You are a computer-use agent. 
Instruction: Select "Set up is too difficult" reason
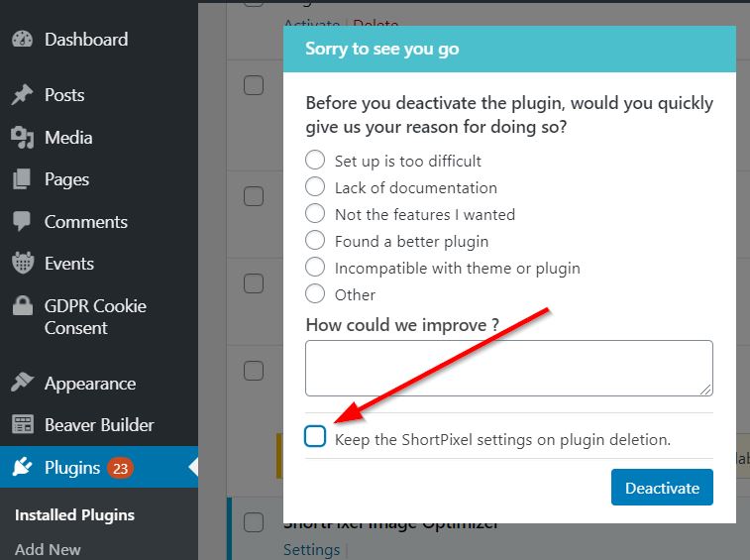pyautogui.click(x=315, y=161)
